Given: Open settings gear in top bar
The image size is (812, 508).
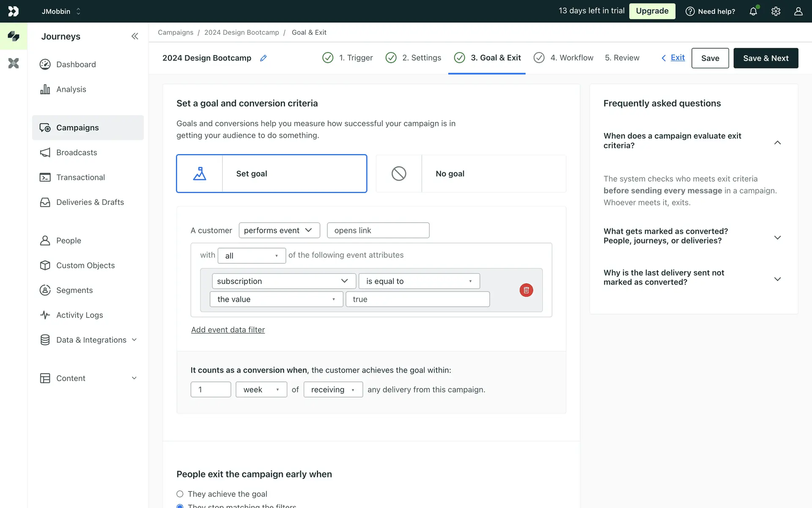Looking at the screenshot, I should tap(776, 11).
